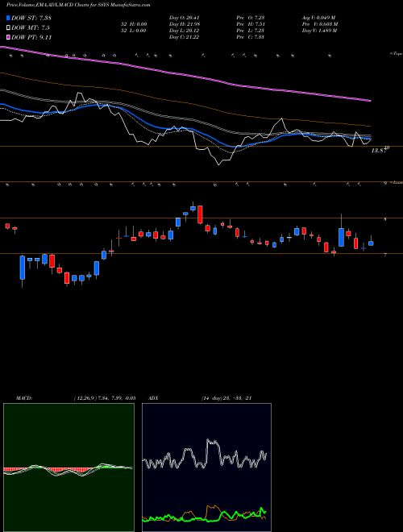Click the magenta DOW PT legend swatch
Screen dimensions: 403x532
tap(8, 37)
